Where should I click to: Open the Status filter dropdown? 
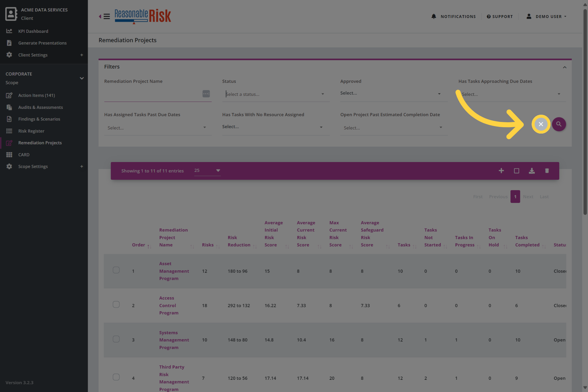(x=276, y=94)
